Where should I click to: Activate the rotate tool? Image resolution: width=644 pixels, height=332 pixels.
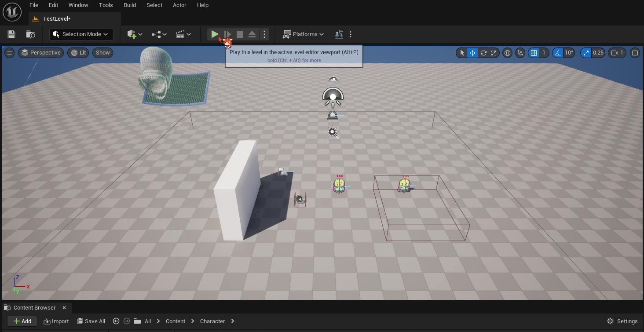click(x=483, y=53)
